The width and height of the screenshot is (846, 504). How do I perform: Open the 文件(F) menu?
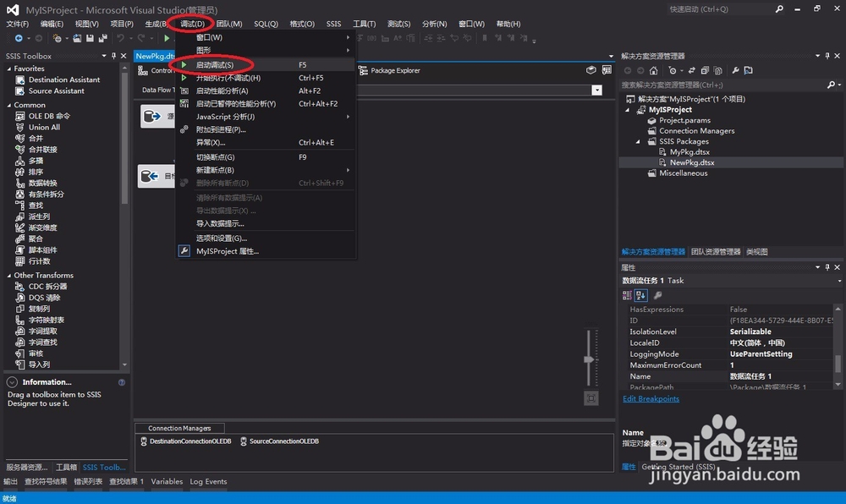coord(17,24)
